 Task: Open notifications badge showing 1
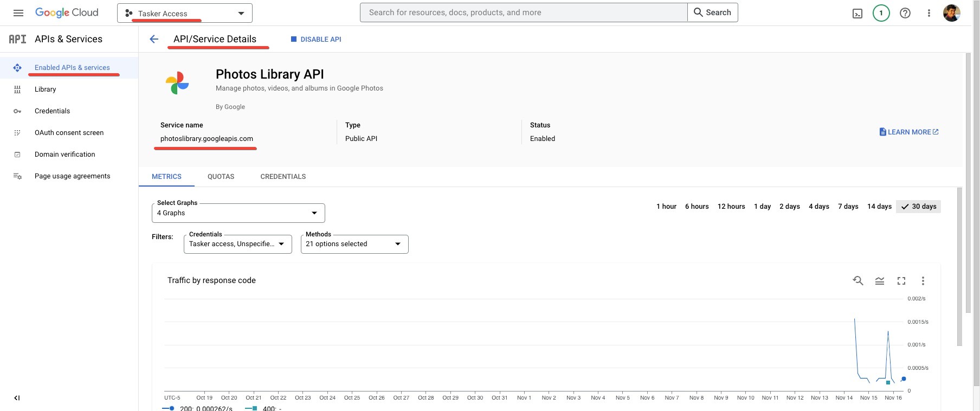click(x=881, y=13)
